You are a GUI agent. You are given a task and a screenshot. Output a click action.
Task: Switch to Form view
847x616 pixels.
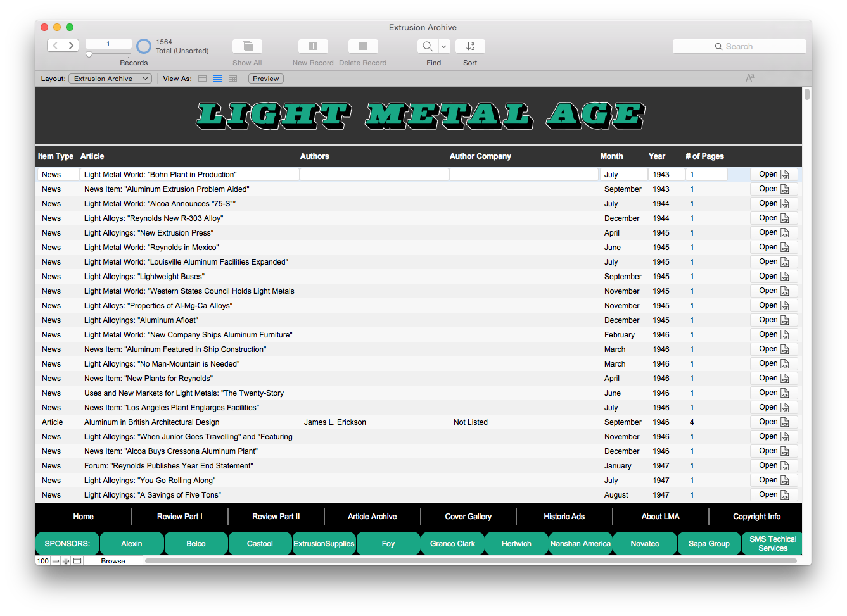203,79
